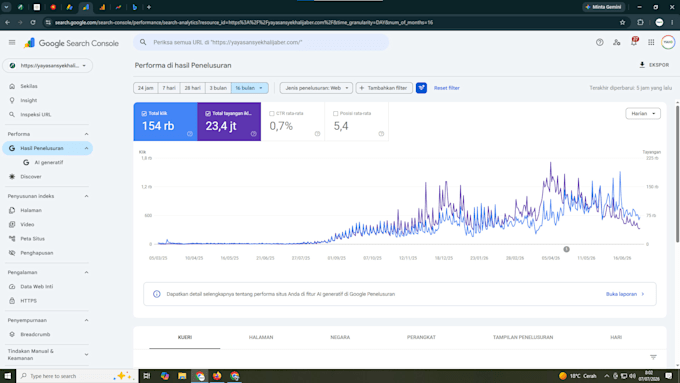The image size is (680, 383).
Task: Click the Windows Start button
Action: tap(8, 376)
